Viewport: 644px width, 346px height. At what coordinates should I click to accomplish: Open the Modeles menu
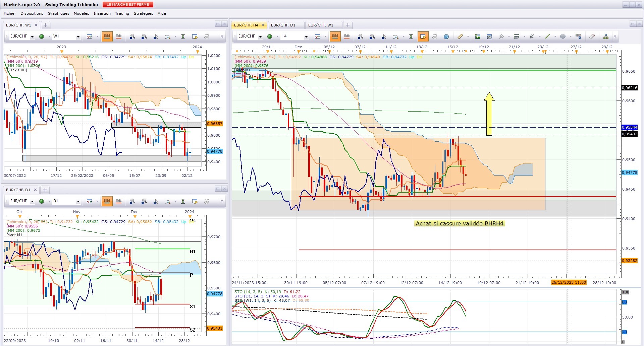82,13
